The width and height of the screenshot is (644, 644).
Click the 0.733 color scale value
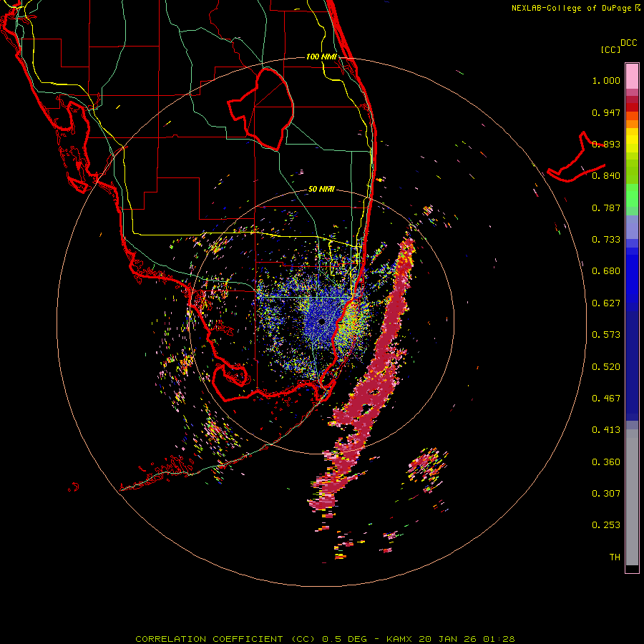tap(606, 240)
